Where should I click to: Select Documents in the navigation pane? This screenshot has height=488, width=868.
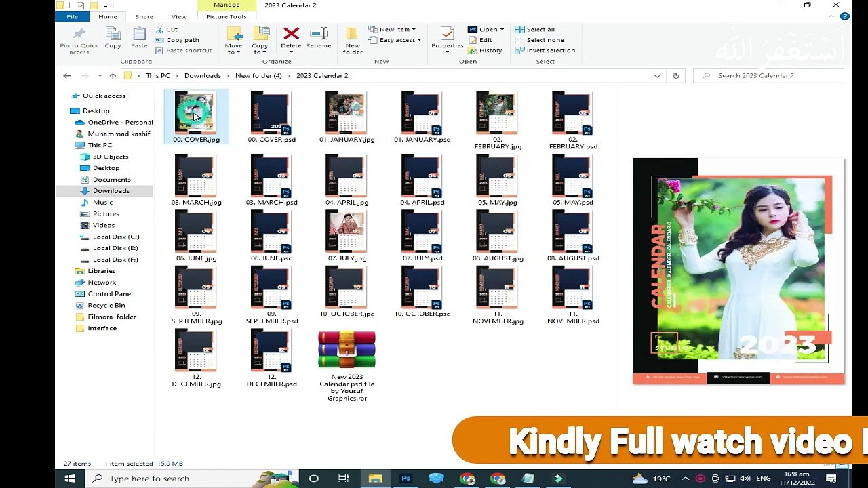105,180
